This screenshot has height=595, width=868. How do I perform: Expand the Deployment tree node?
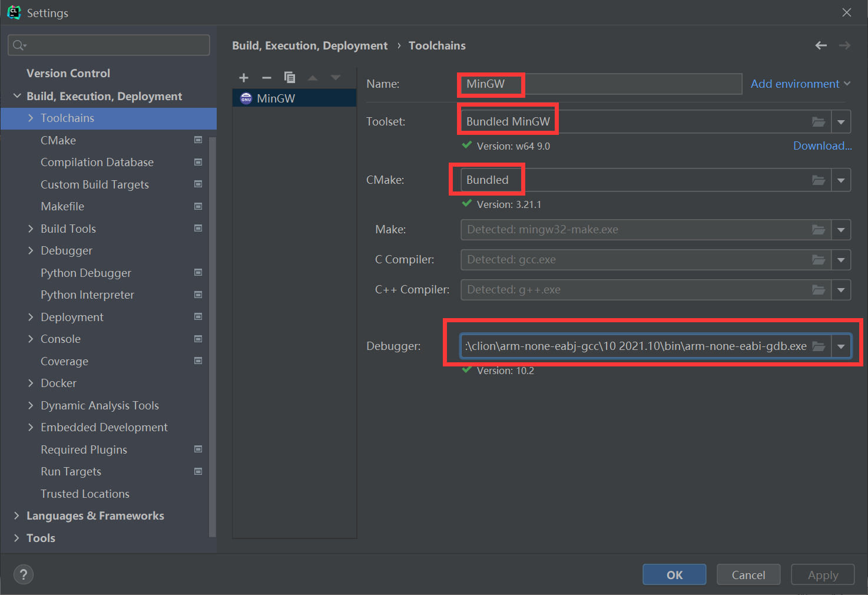point(31,317)
